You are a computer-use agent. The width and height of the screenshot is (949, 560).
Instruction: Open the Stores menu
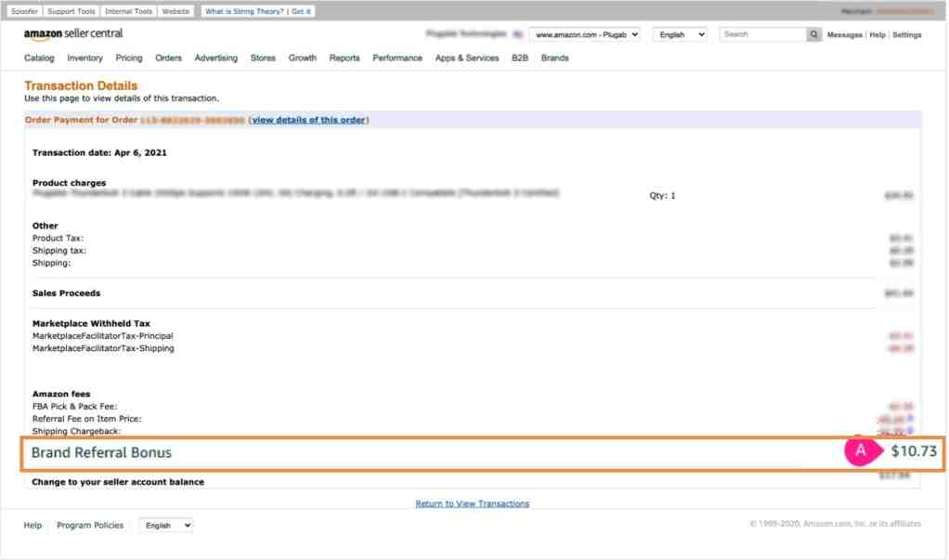(x=263, y=59)
